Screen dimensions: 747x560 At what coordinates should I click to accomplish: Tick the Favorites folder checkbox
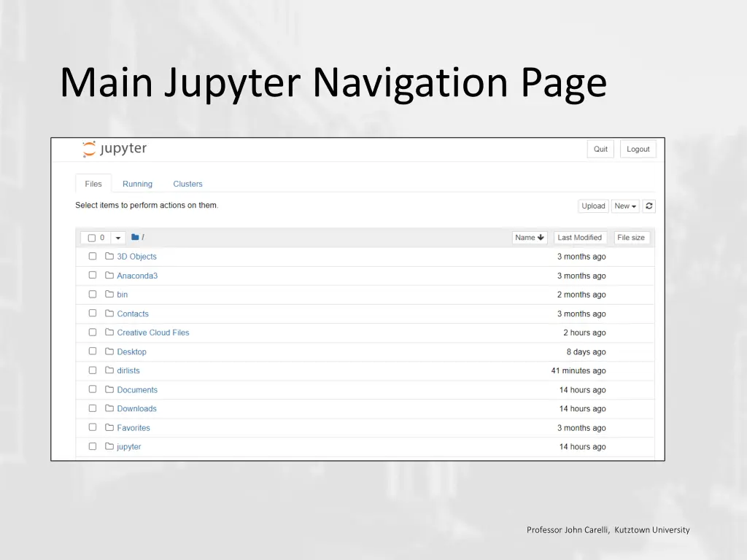click(x=93, y=427)
